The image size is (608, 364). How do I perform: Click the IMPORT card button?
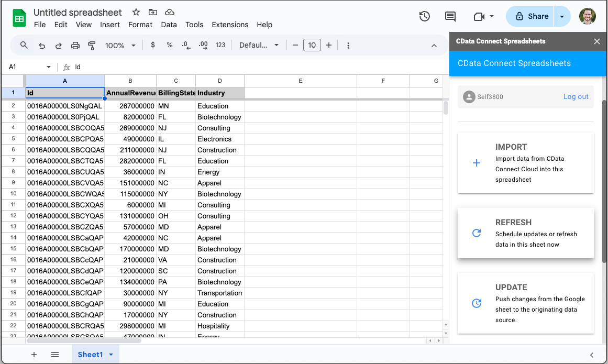pyautogui.click(x=525, y=163)
